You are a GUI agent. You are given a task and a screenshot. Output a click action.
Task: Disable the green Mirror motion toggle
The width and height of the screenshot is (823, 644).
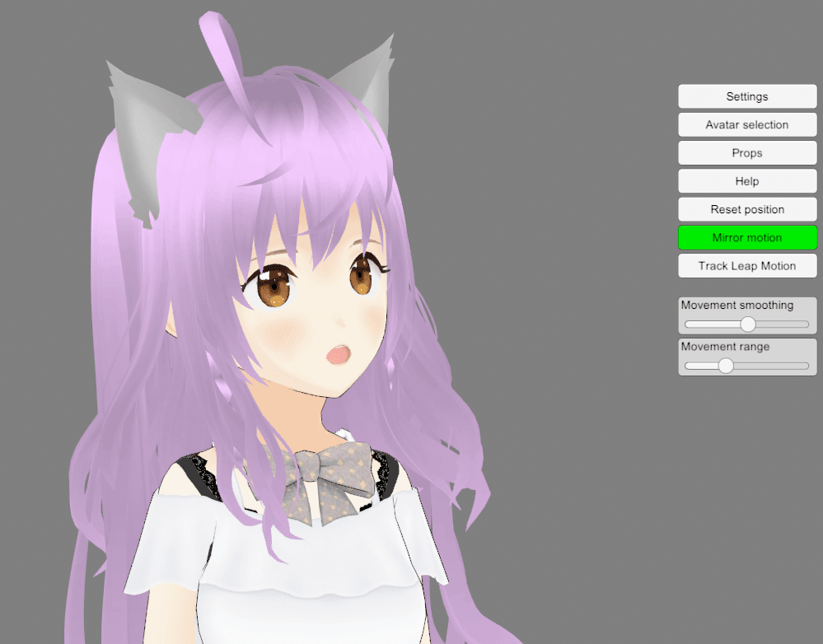[747, 238]
